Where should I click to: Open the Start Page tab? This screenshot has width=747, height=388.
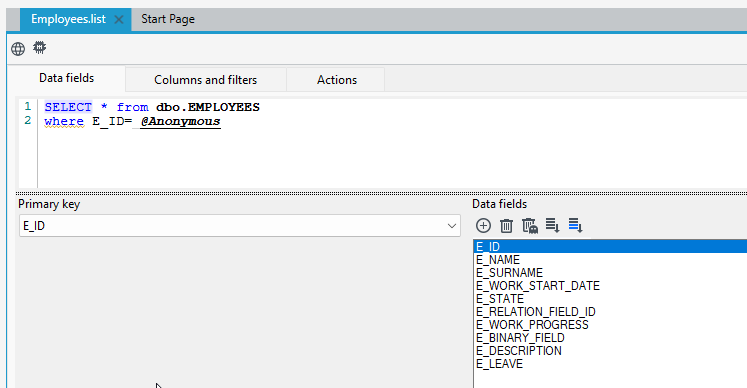pos(168,19)
